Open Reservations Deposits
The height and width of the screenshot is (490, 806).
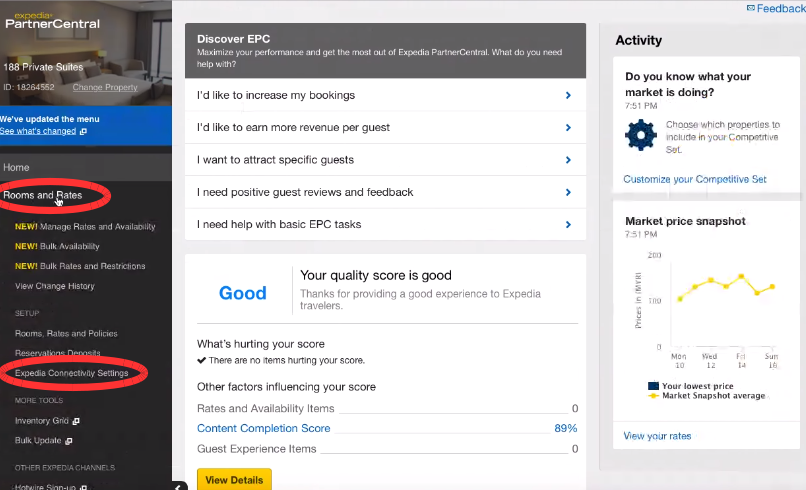(x=58, y=353)
